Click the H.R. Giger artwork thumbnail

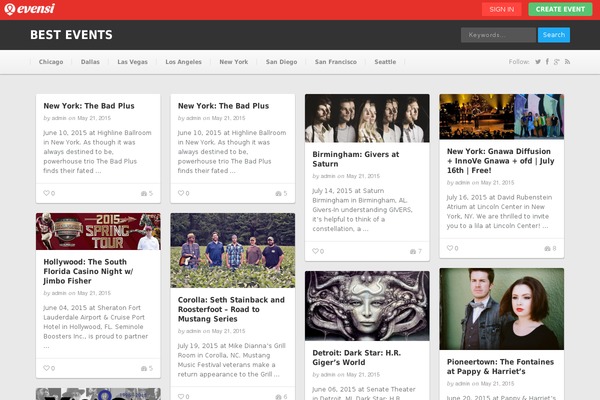(x=367, y=306)
